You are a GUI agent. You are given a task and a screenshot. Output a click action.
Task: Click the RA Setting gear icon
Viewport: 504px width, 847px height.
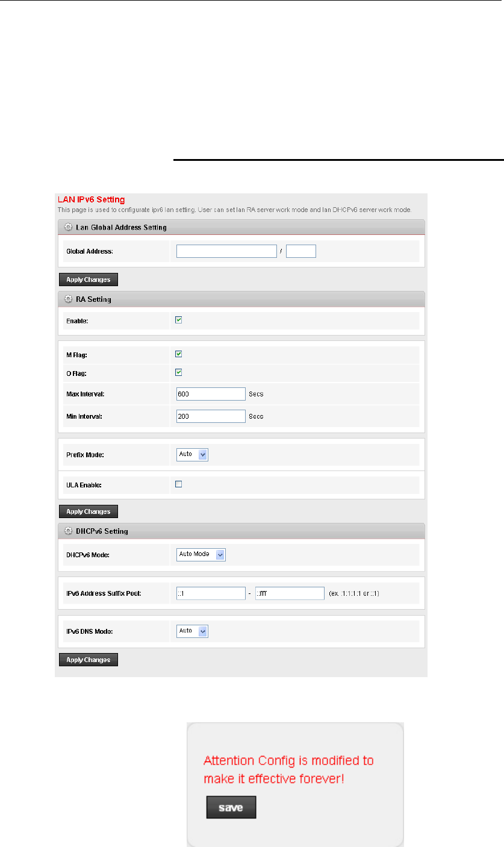pyautogui.click(x=68, y=299)
